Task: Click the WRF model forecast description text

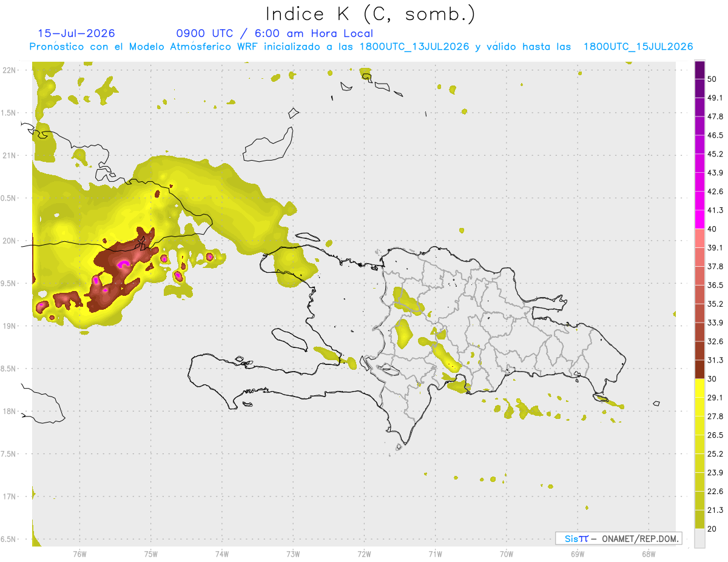Action: pyautogui.click(x=361, y=47)
